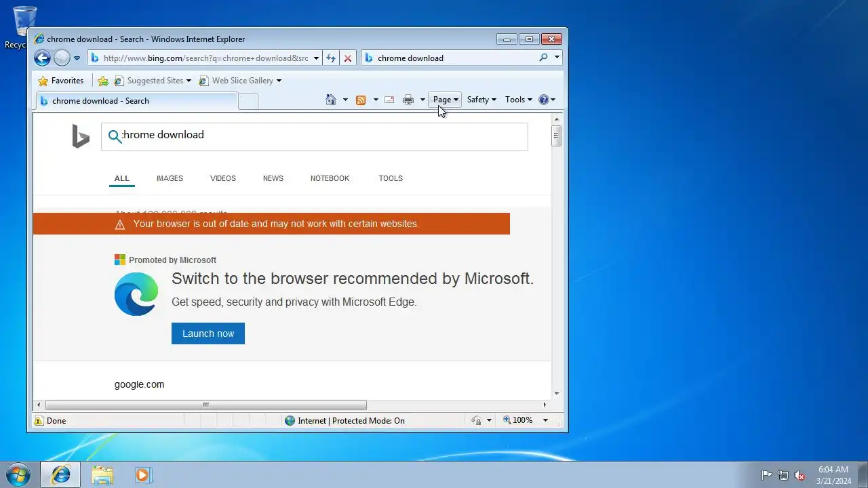The height and width of the screenshot is (488, 868).
Task: Open Windows Explorer from taskbar
Action: 102,475
